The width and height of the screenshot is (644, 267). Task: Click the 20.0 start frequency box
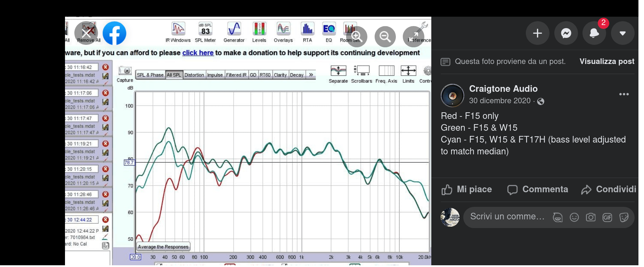[136, 257]
